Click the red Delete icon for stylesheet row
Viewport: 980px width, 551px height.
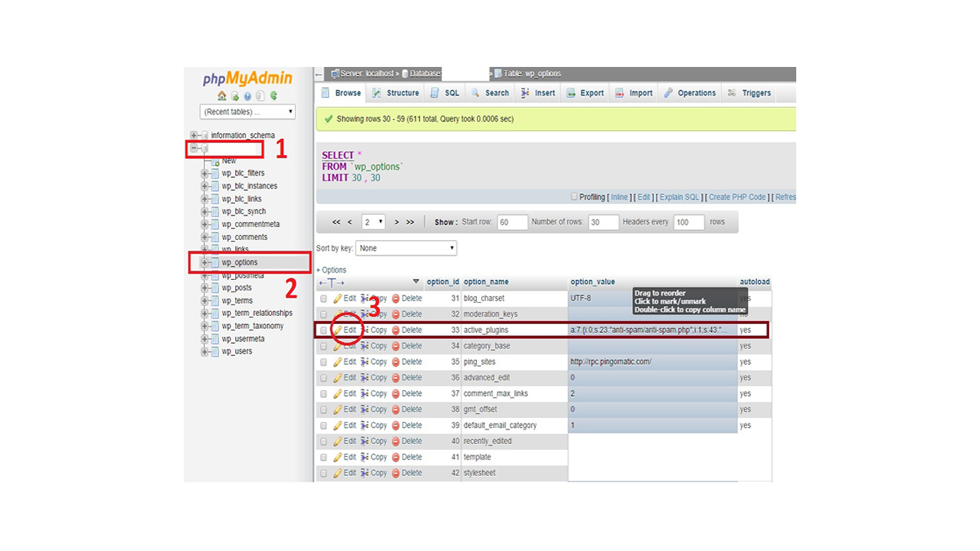[x=396, y=473]
